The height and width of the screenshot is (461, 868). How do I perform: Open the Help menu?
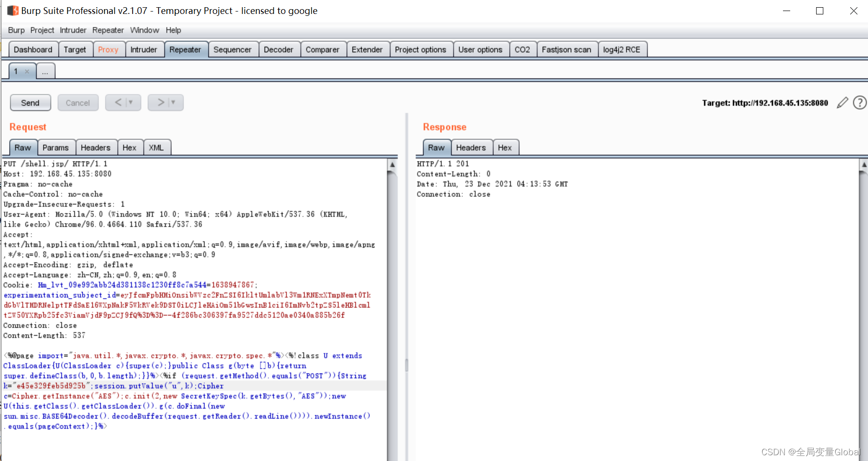pyautogui.click(x=173, y=30)
